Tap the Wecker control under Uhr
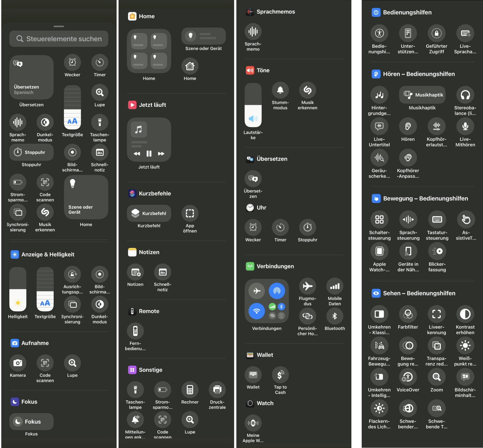 [x=253, y=227]
